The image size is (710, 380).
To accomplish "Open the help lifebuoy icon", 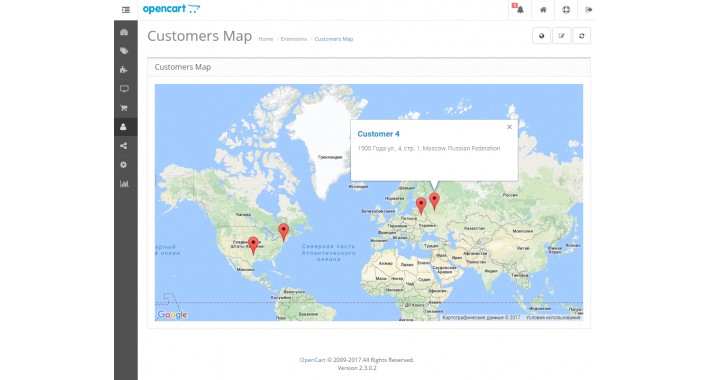I will (566, 10).
